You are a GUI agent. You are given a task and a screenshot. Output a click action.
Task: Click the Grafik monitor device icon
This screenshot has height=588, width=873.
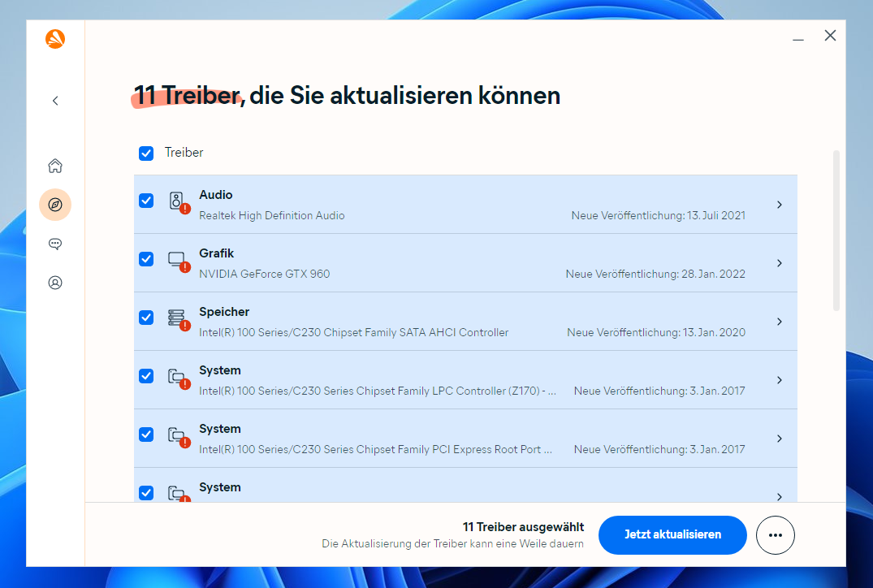[x=179, y=262]
